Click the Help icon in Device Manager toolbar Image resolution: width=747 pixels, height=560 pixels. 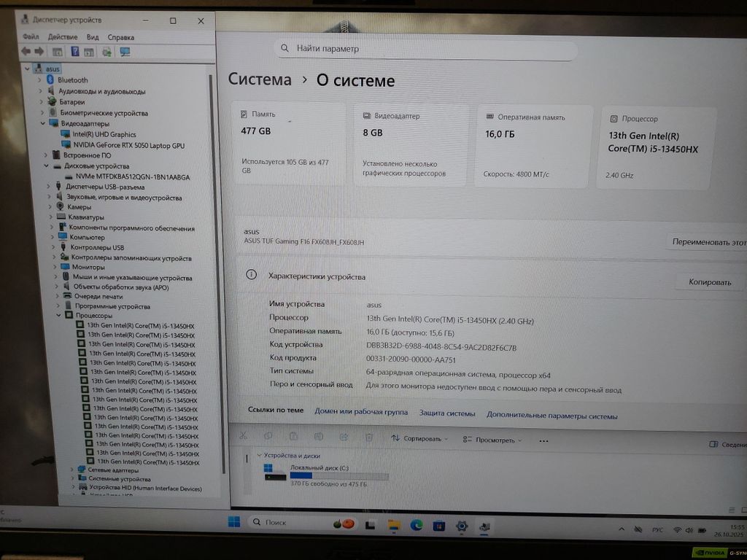pyautogui.click(x=74, y=52)
